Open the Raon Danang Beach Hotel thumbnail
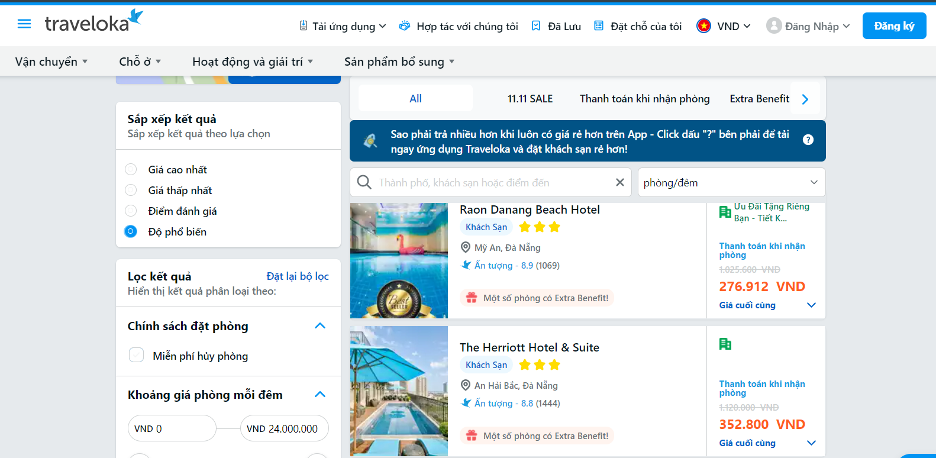This screenshot has height=458, width=936. 399,260
